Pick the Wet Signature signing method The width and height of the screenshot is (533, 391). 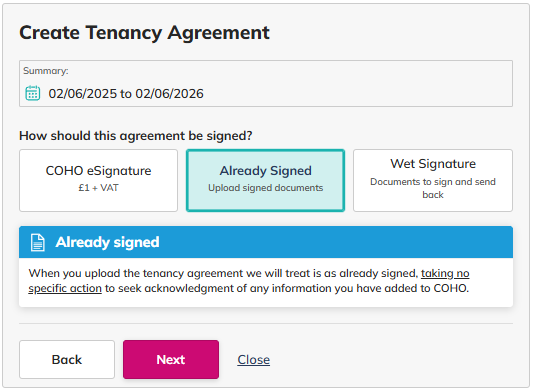[x=433, y=181]
